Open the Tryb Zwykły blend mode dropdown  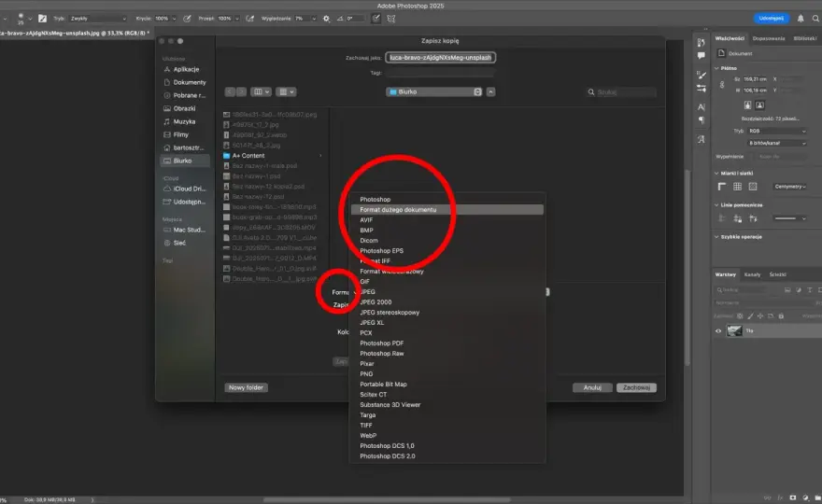click(x=98, y=19)
